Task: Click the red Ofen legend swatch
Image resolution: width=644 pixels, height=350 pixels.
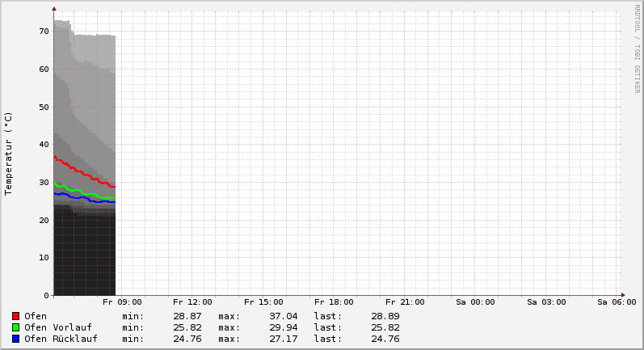Action: click(15, 316)
